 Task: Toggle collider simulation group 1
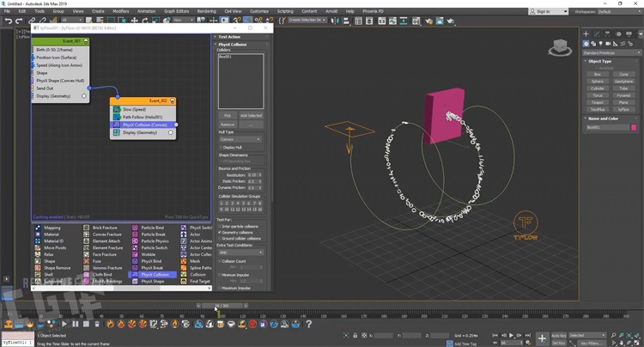(x=221, y=204)
